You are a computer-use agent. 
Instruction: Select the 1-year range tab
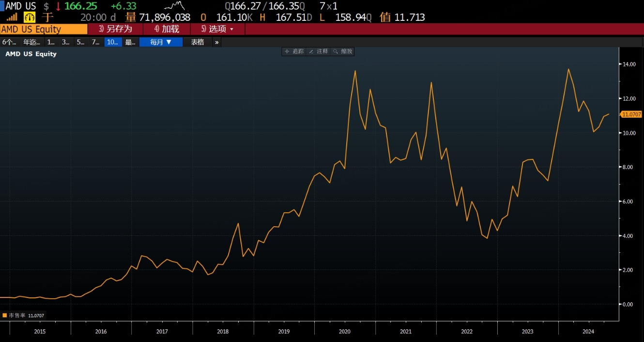coord(51,42)
